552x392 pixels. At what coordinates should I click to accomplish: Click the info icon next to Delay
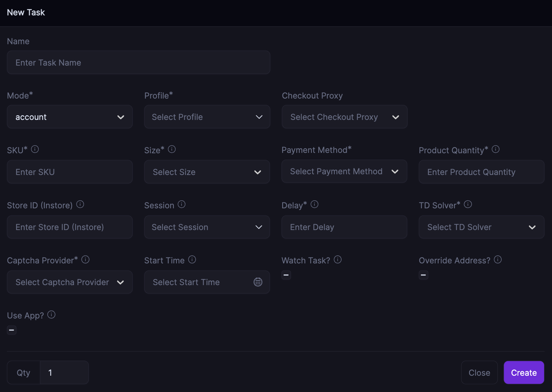314,204
